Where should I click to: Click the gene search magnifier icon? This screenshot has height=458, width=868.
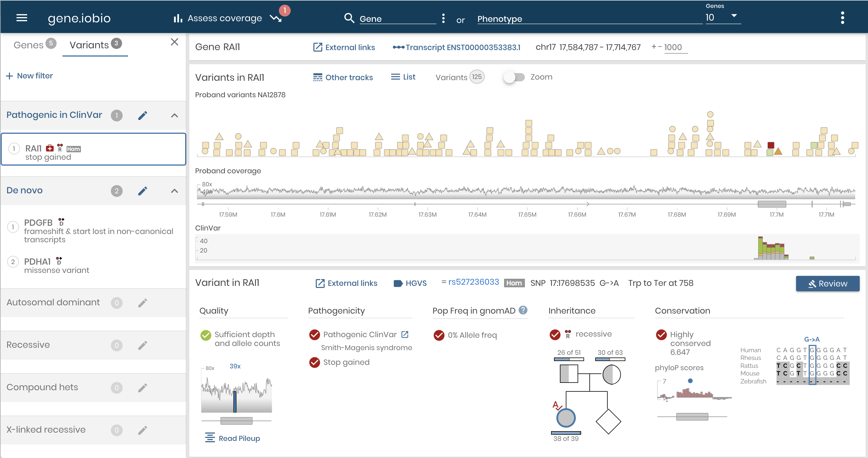[x=349, y=18]
